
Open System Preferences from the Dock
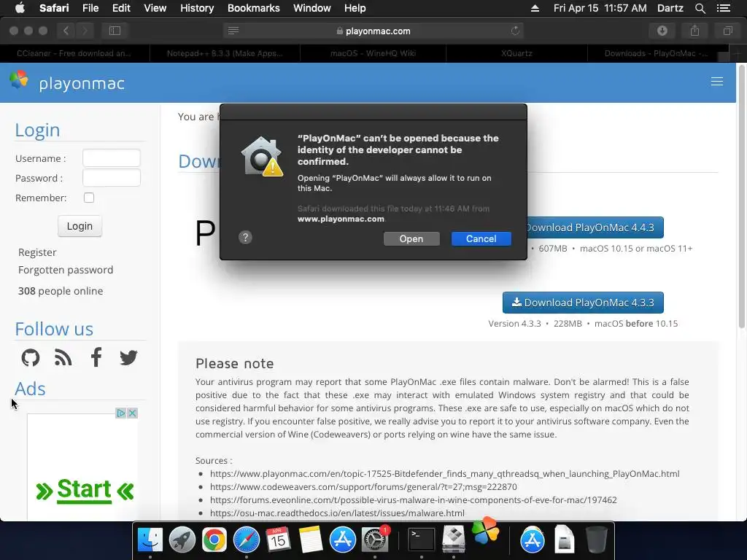pyautogui.click(x=376, y=539)
